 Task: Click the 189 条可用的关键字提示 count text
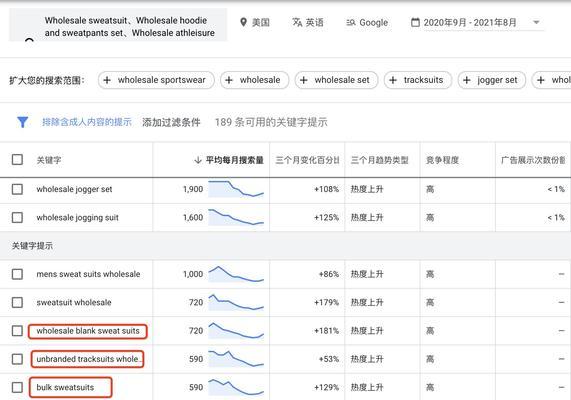[271, 122]
